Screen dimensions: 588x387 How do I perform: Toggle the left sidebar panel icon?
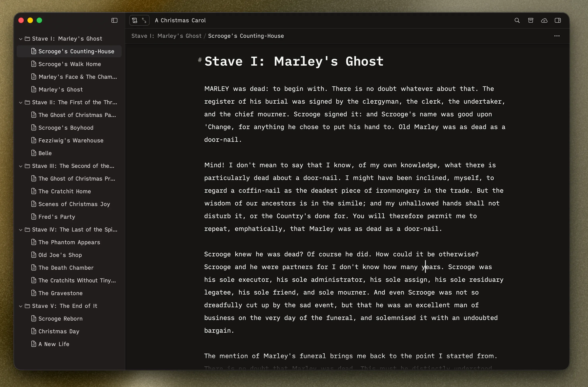point(114,20)
